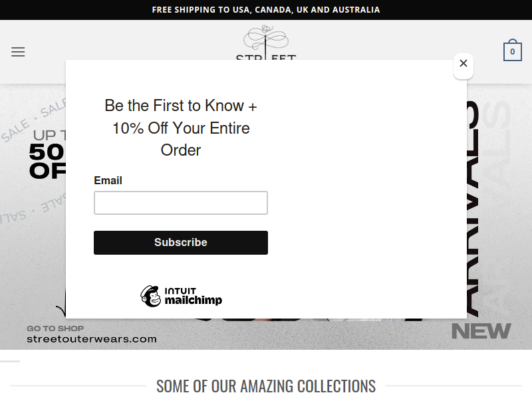This screenshot has width=532, height=399.
Task: Open the hamburger navigation menu
Action: click(x=18, y=52)
